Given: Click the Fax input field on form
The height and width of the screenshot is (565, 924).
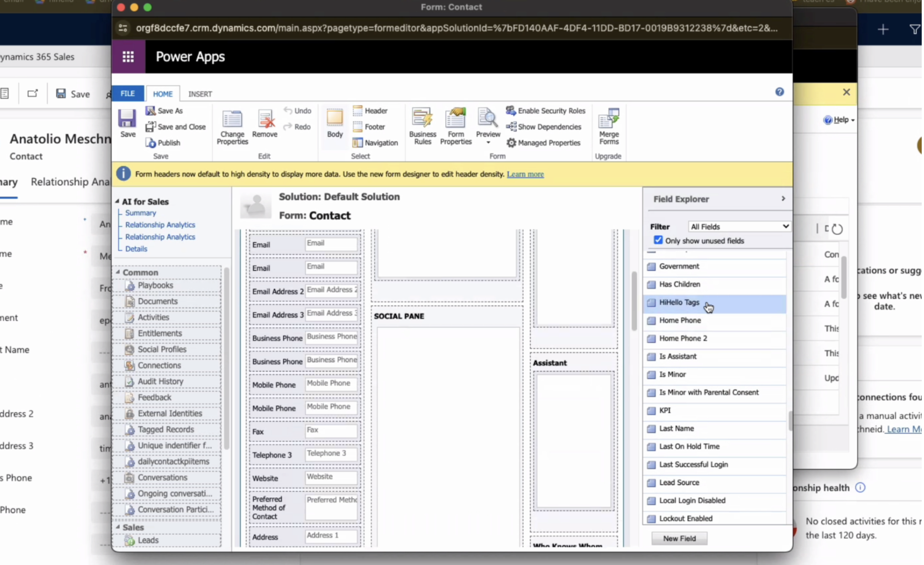Looking at the screenshot, I should [331, 431].
